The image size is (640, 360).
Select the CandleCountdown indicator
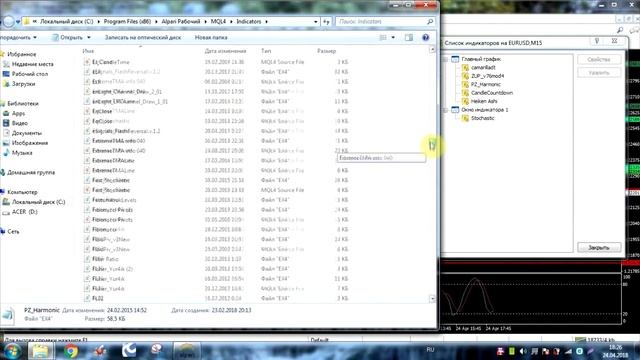coord(492,93)
